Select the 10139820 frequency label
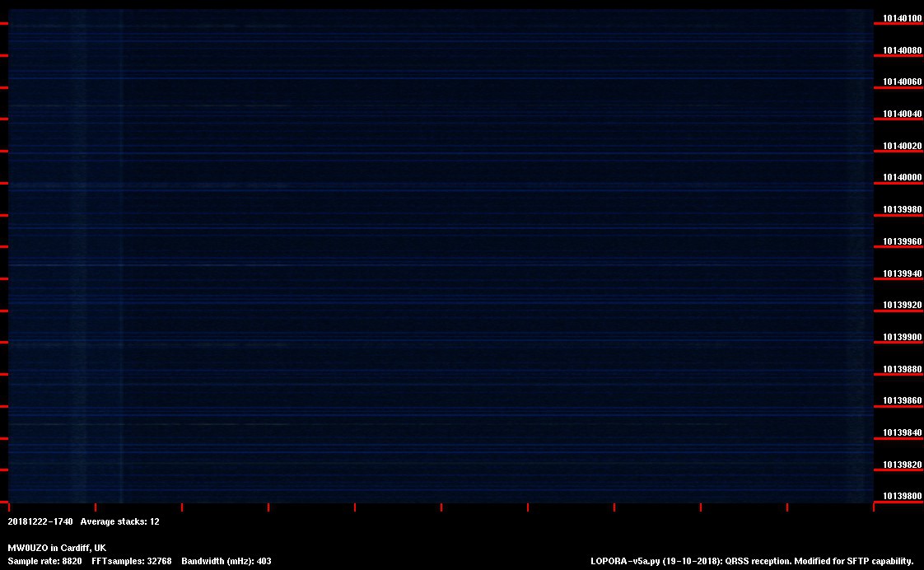This screenshot has height=570, width=924. coord(902,465)
